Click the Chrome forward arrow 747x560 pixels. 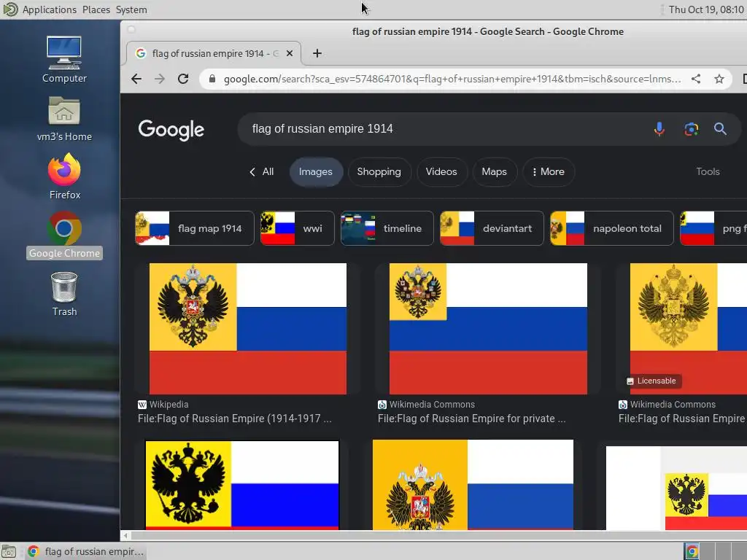[160, 79]
